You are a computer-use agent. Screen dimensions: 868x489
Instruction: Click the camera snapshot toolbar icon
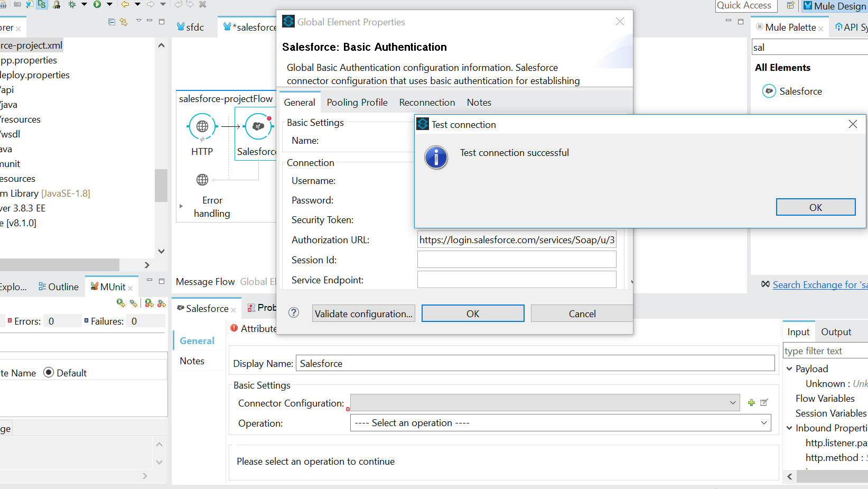click(x=17, y=4)
